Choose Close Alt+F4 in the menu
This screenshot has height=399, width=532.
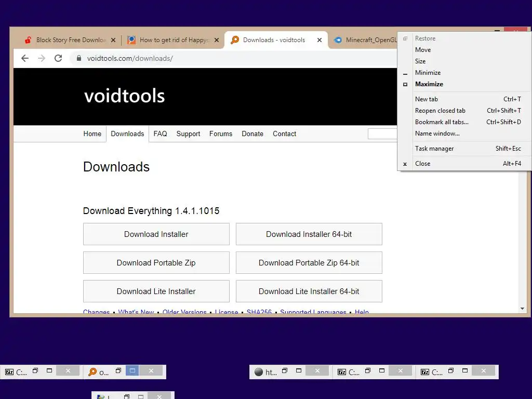click(464, 164)
